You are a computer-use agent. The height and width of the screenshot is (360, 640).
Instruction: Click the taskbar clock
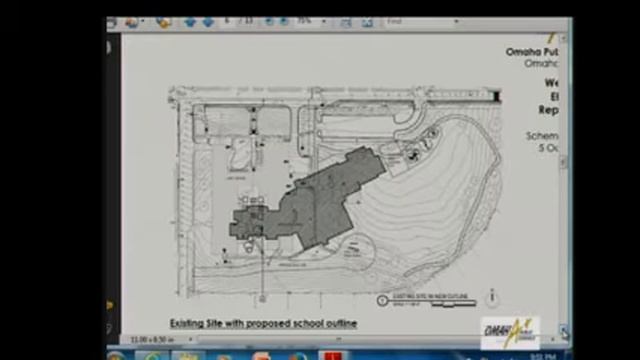pyautogui.click(x=543, y=356)
